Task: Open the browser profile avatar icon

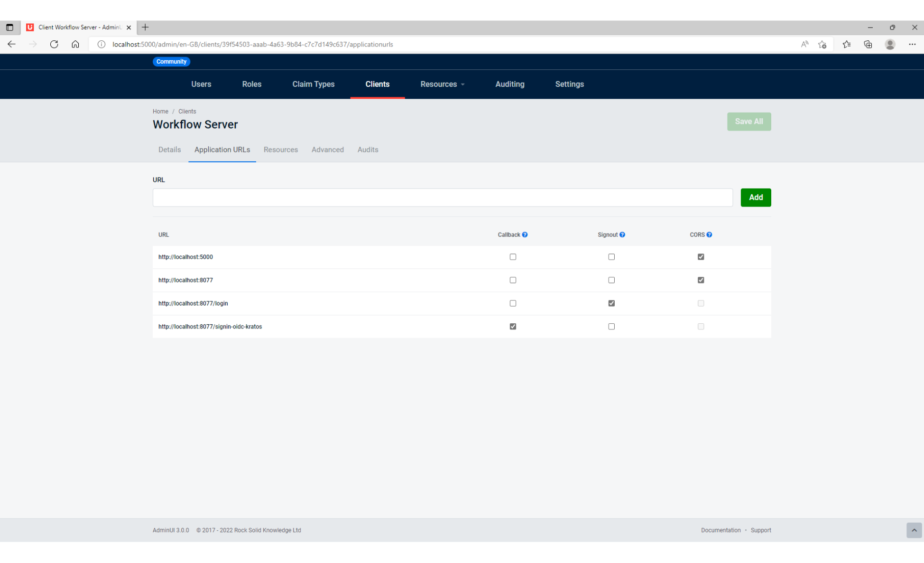Action: pos(890,44)
